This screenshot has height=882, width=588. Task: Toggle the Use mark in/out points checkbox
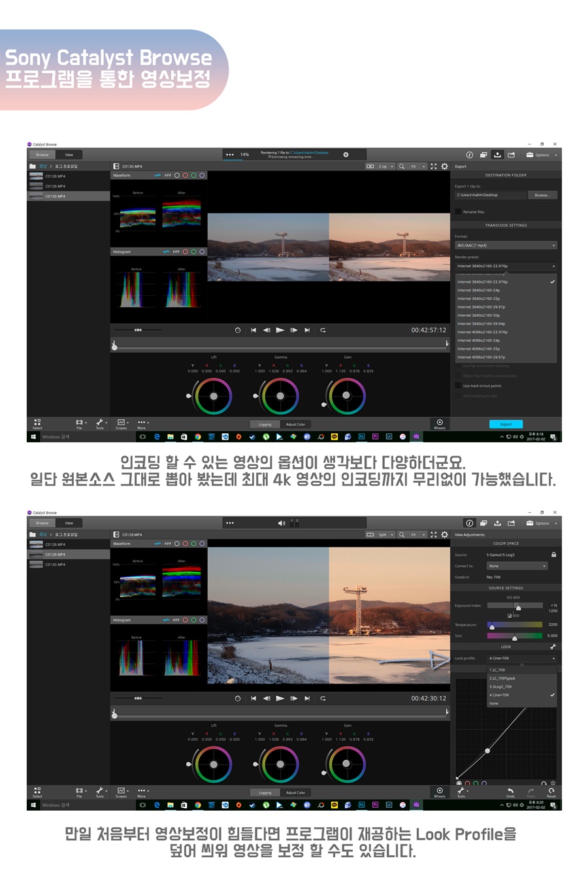458,385
